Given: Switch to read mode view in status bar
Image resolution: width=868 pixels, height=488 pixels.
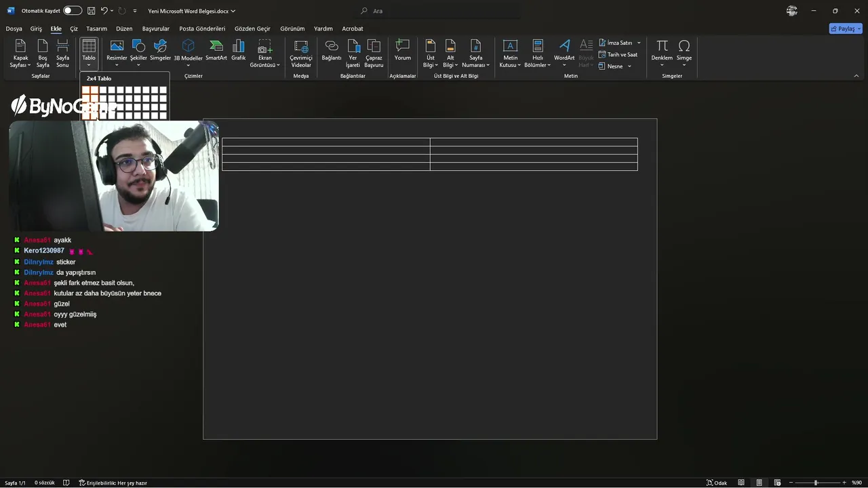Looking at the screenshot, I should 741,483.
